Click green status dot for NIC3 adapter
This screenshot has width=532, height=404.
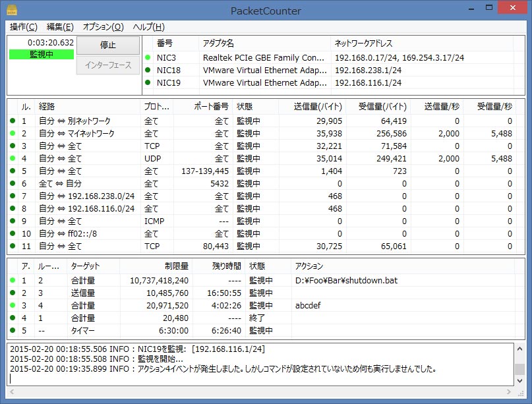click(148, 57)
